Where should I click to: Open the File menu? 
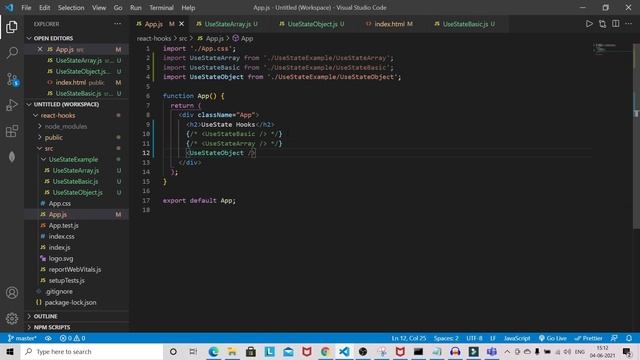pyautogui.click(x=26, y=8)
